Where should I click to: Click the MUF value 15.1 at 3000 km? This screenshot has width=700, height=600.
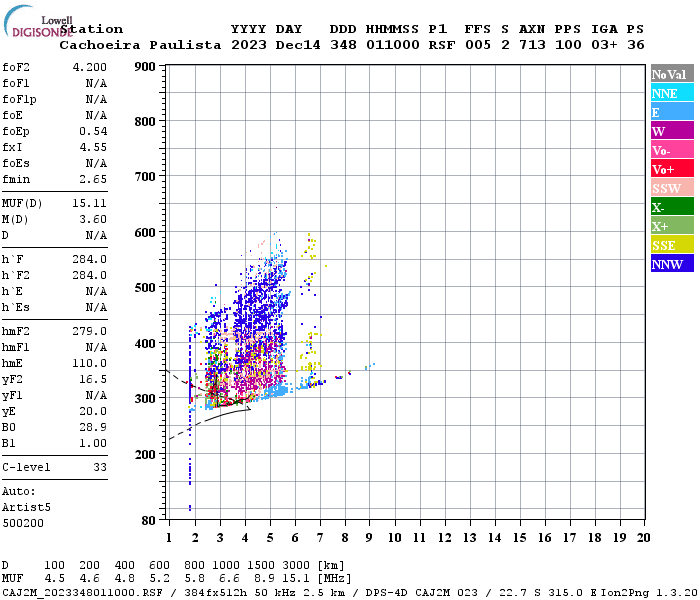click(x=296, y=578)
